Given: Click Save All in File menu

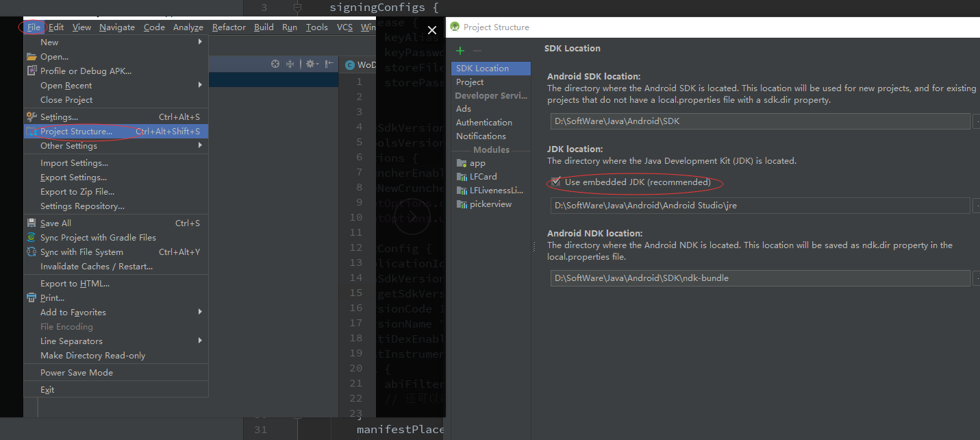Looking at the screenshot, I should [116, 223].
